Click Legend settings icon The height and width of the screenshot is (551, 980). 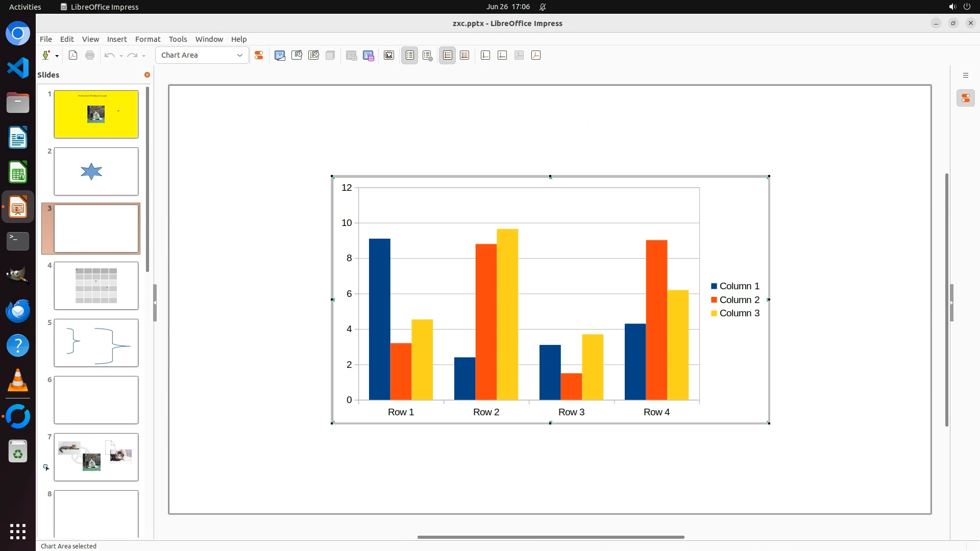pos(428,56)
